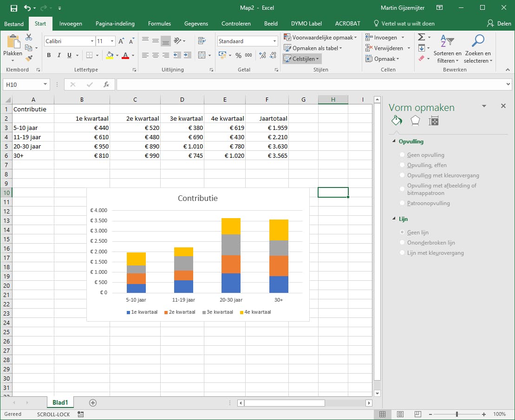Click the Cut scissors icon

[x=29, y=37]
